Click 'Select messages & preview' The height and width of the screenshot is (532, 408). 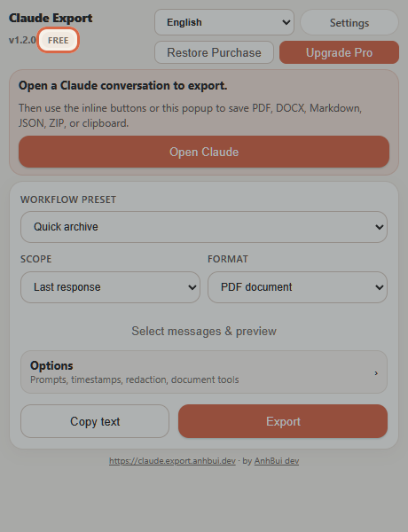tap(204, 331)
